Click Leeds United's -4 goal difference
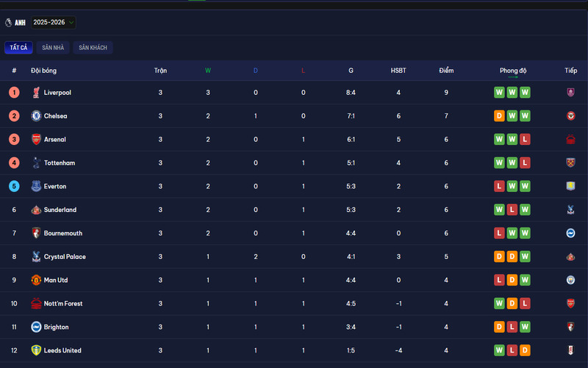This screenshot has height=368, width=588. click(398, 350)
